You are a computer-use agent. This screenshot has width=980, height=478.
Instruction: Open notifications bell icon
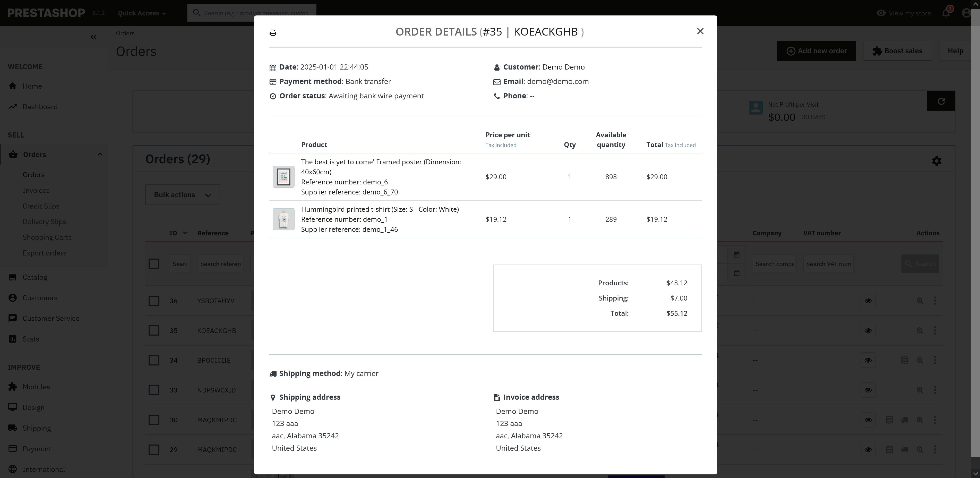pos(946,13)
